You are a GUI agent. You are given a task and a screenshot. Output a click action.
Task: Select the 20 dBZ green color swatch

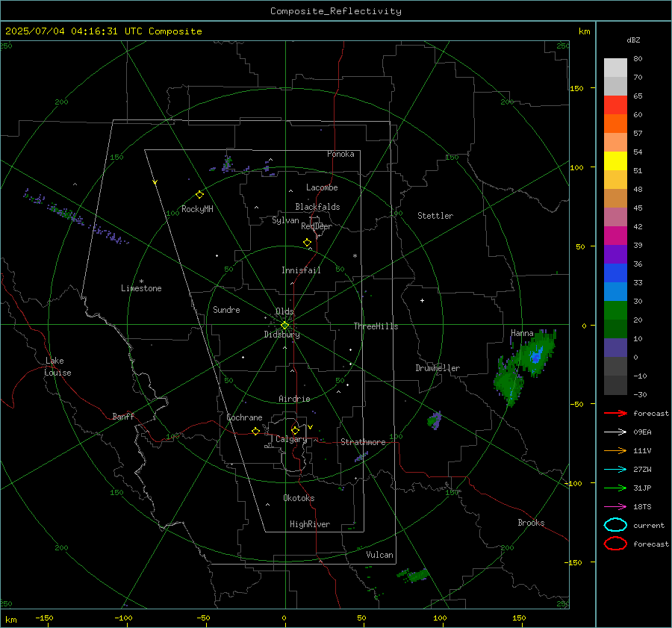point(615,311)
